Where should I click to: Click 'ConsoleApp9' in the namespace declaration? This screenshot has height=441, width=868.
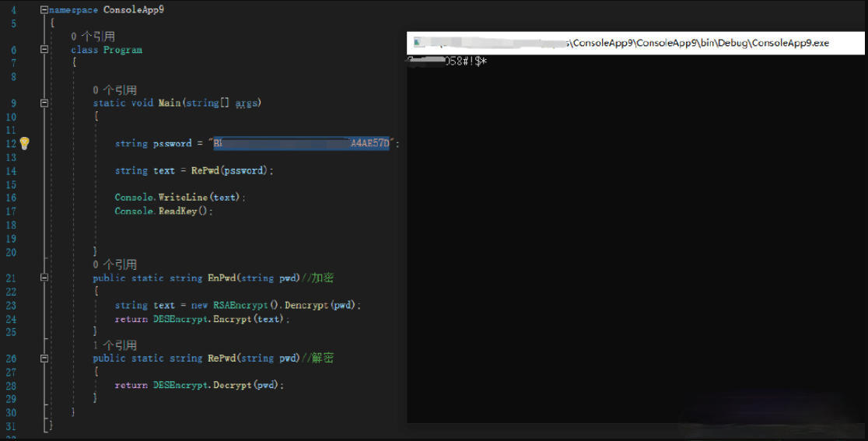click(134, 9)
